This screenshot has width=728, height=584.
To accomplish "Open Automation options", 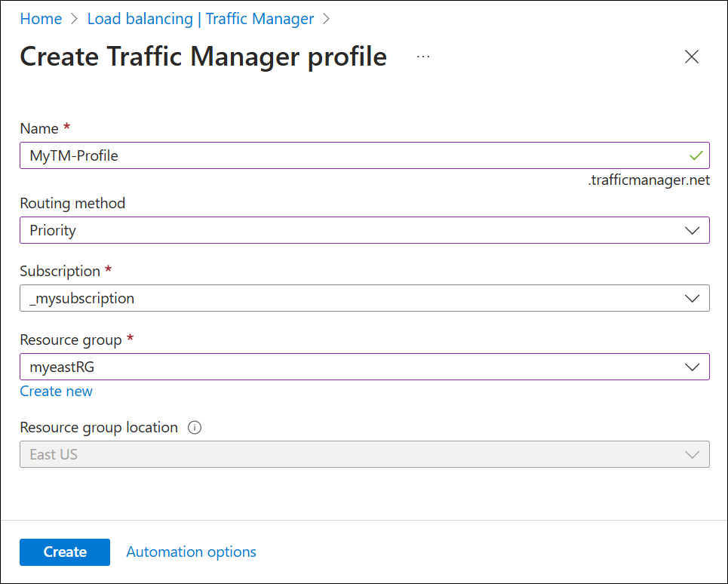I will click(191, 552).
